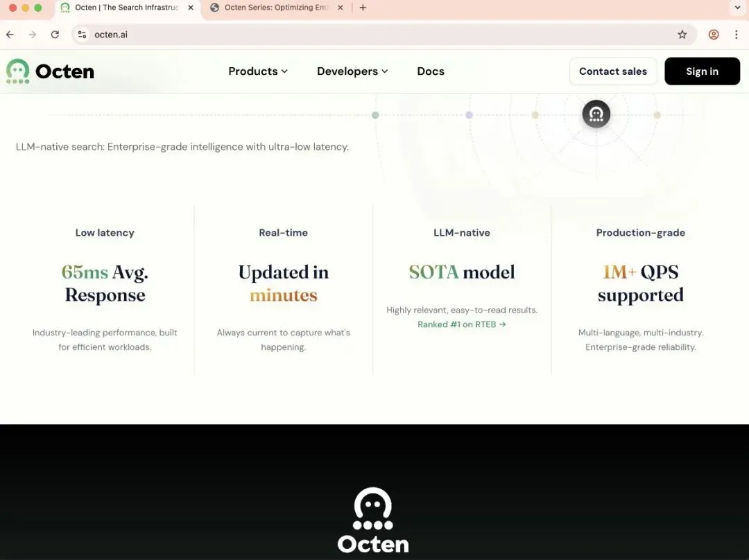Reload the page with the refresh icon
Image resolution: width=749 pixels, height=560 pixels.
pos(55,35)
